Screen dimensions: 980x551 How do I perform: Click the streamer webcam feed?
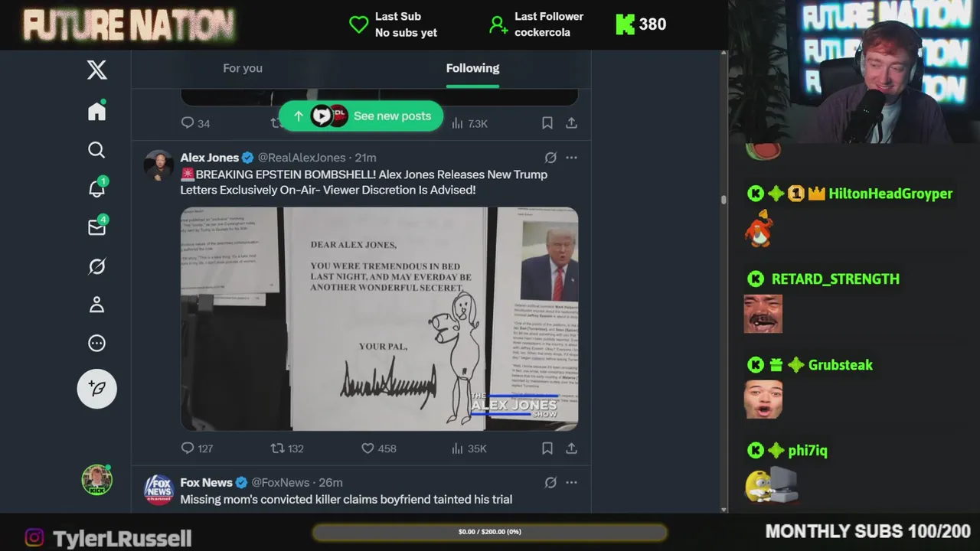(854, 72)
